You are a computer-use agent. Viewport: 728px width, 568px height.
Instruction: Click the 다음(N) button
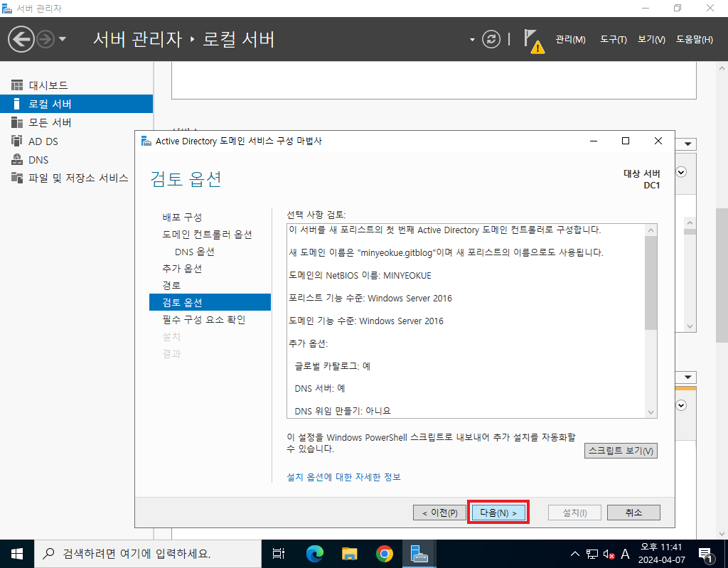pyautogui.click(x=498, y=513)
